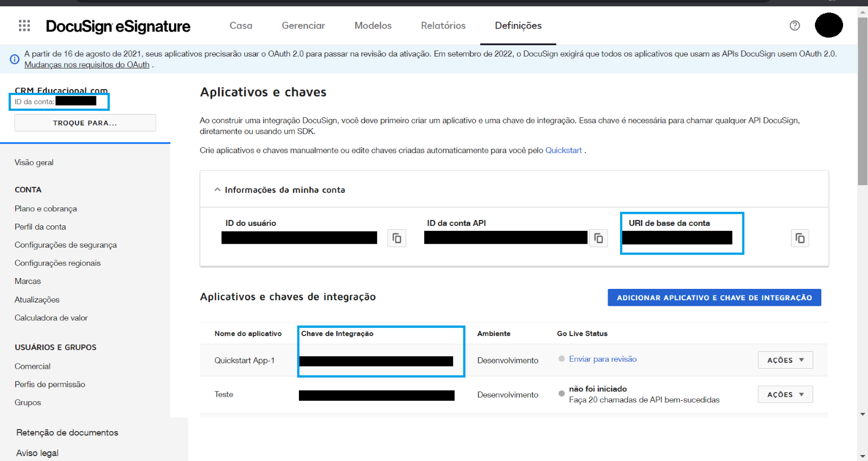This screenshot has height=461, width=868.
Task: Copy the URI de base da conta
Action: (800, 238)
